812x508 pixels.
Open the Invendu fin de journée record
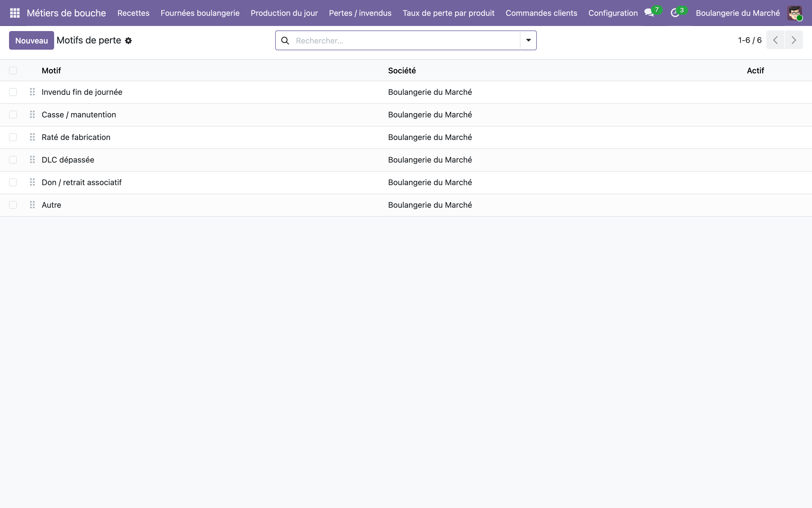[82, 92]
